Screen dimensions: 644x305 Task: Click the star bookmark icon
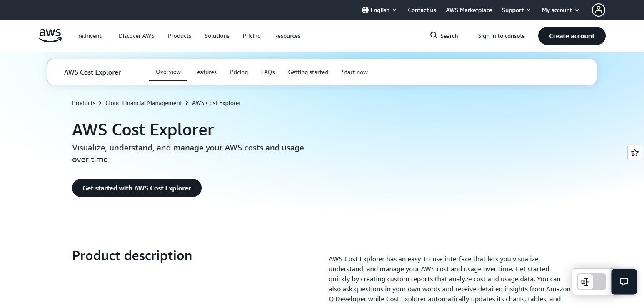tap(635, 152)
